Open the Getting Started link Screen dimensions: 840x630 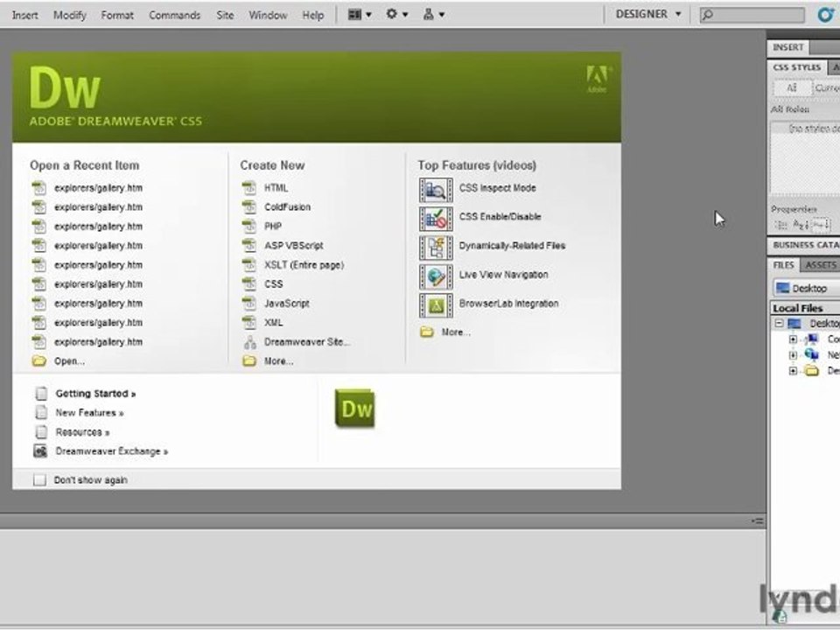(x=95, y=394)
